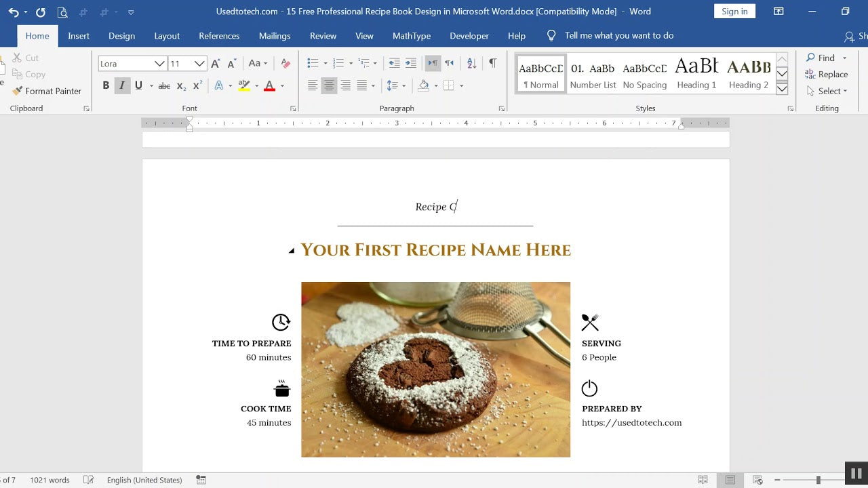Align text to the left
The height and width of the screenshot is (488, 868).
[313, 85]
